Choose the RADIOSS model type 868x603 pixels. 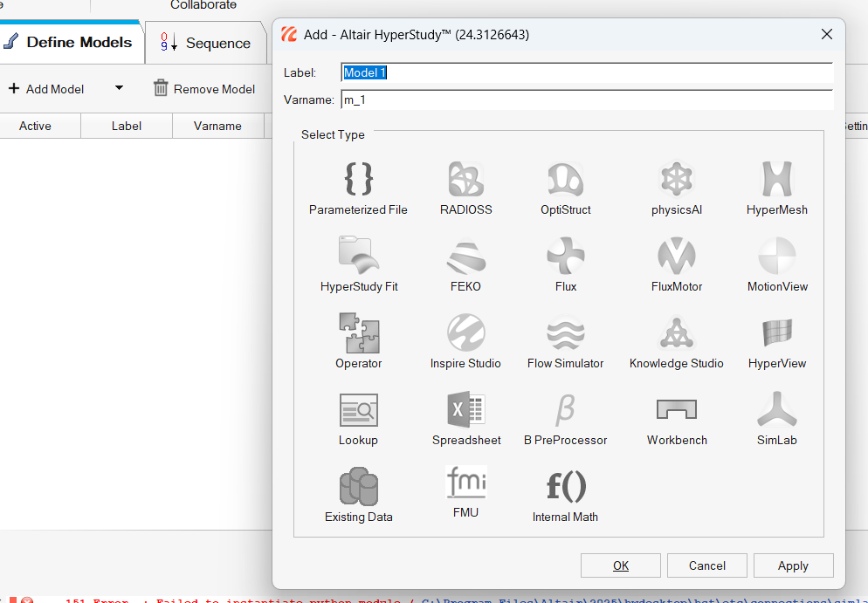(465, 188)
